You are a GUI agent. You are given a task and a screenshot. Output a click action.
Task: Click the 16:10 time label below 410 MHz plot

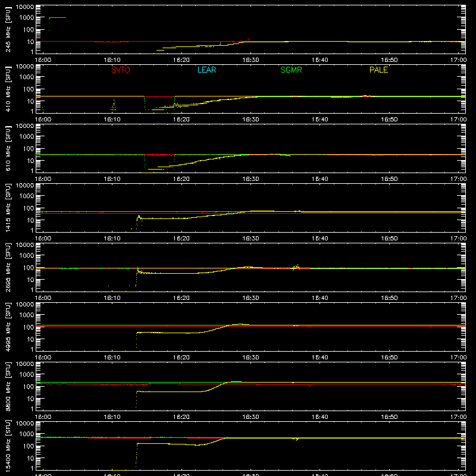(x=112, y=120)
